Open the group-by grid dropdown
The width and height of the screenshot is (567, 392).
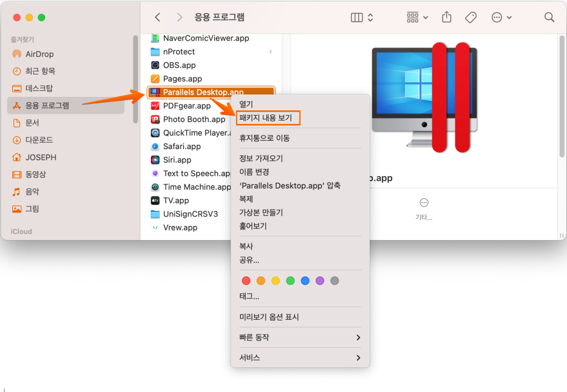(x=417, y=18)
